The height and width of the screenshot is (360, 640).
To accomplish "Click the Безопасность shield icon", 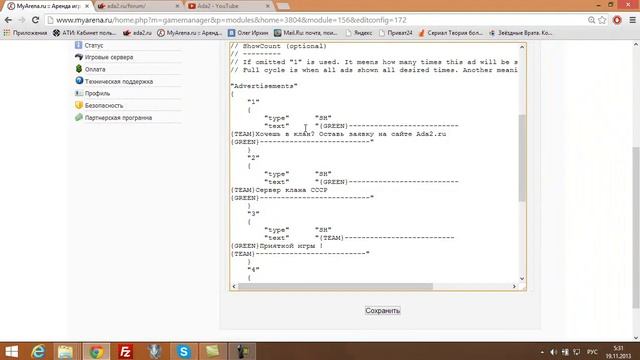I will (79, 105).
